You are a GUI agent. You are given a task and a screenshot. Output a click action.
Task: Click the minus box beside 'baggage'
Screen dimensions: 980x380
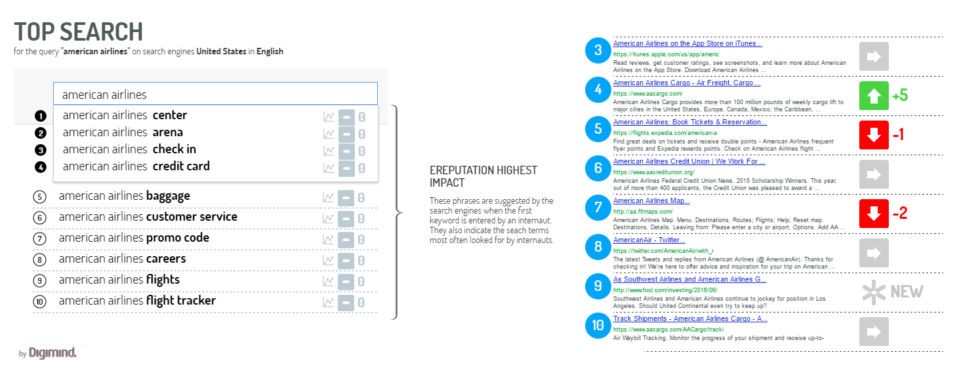346,198
